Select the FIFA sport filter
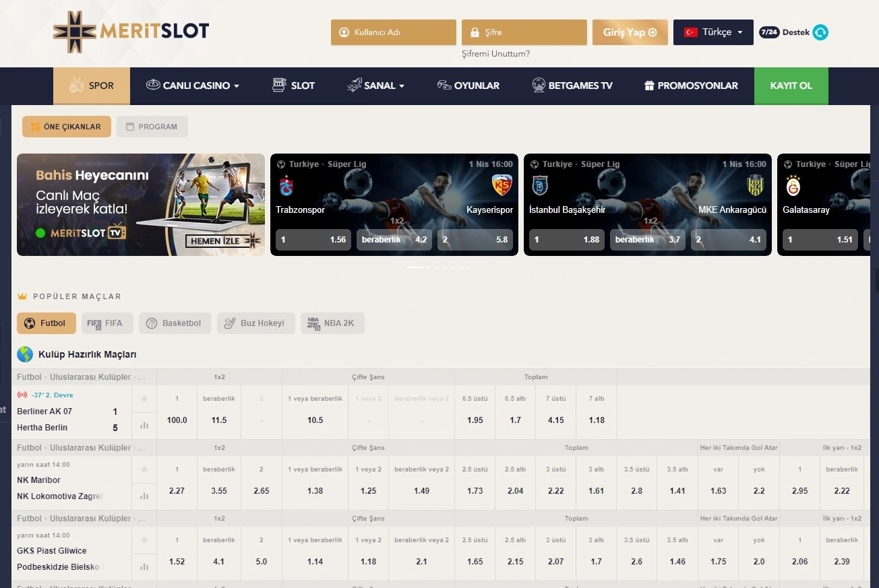This screenshot has height=588, width=879. click(108, 323)
